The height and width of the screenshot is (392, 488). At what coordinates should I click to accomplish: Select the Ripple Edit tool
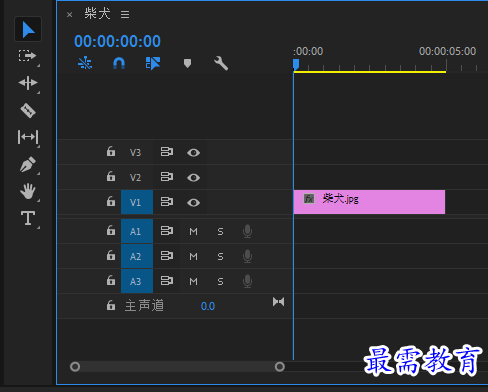coord(28,83)
